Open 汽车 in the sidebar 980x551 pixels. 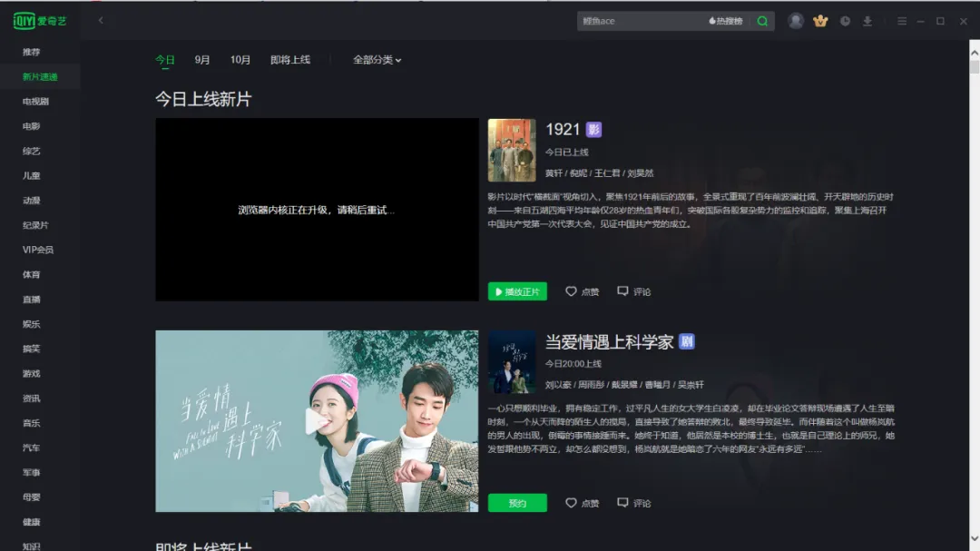tap(31, 448)
